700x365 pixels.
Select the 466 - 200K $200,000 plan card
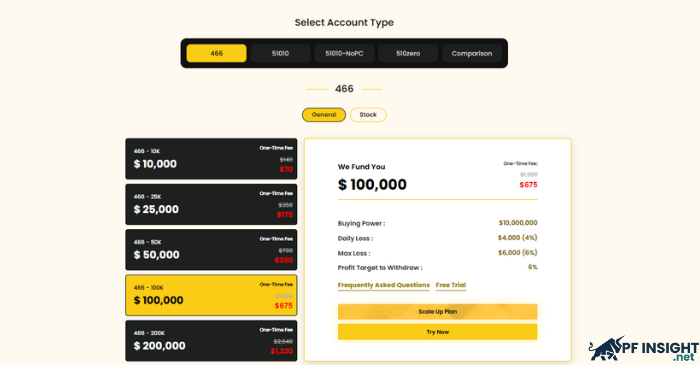pos(211,341)
